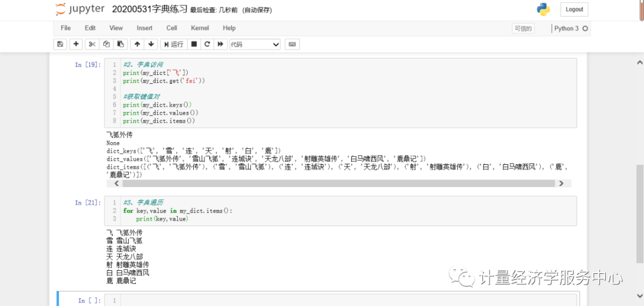Click the comment #2、字典访问

click(x=143, y=64)
